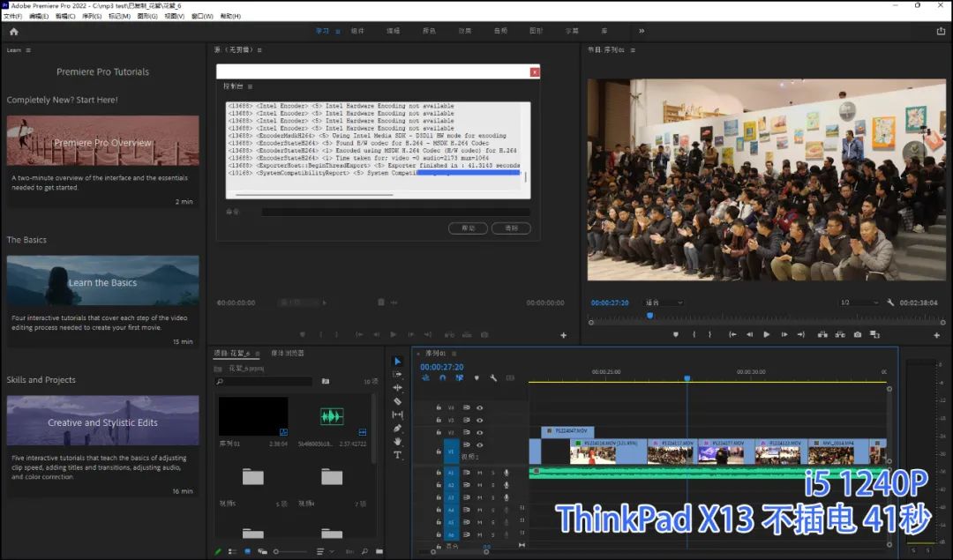Click the Program Monitor playhead scrubber
The width and height of the screenshot is (953, 560).
point(649,316)
